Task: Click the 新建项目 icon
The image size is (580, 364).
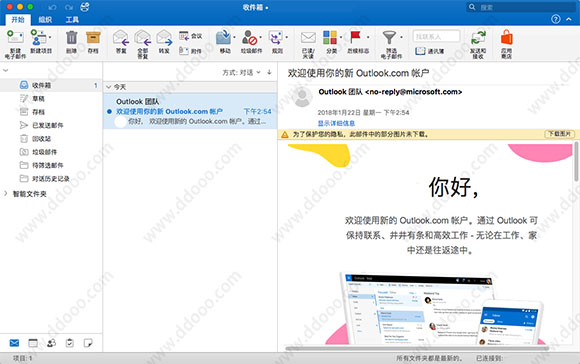Action: click(38, 37)
